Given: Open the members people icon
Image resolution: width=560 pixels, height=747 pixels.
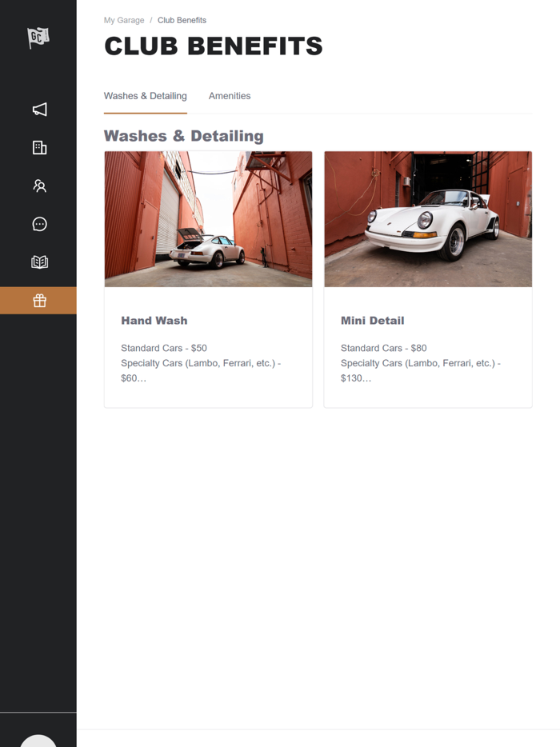Looking at the screenshot, I should coord(39,186).
